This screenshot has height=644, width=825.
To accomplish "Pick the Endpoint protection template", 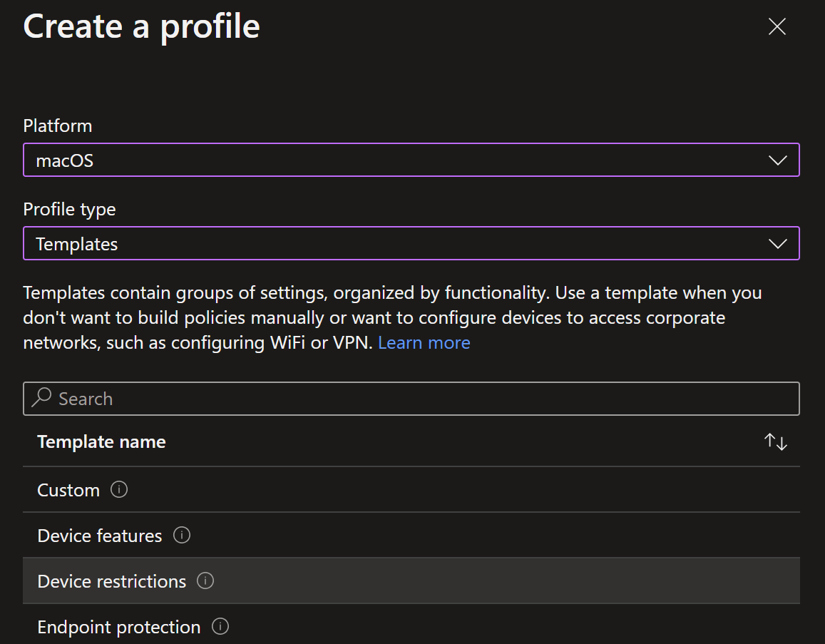I will pos(411,626).
